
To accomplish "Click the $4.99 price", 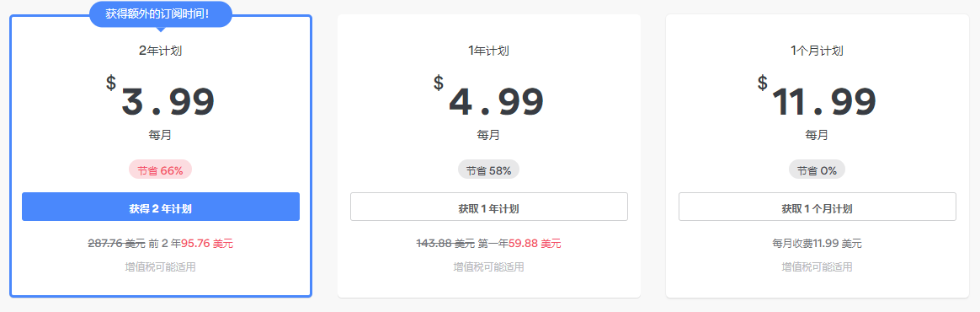I will (x=489, y=97).
